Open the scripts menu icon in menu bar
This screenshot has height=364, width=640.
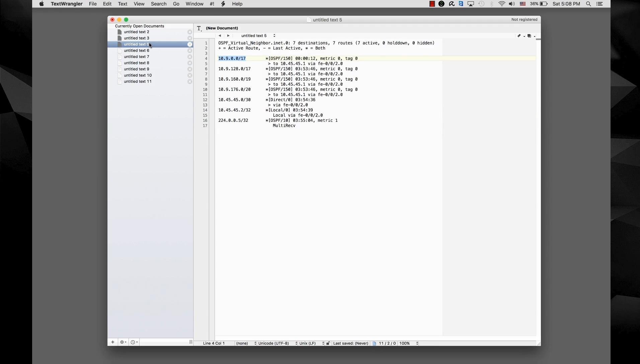tap(223, 4)
